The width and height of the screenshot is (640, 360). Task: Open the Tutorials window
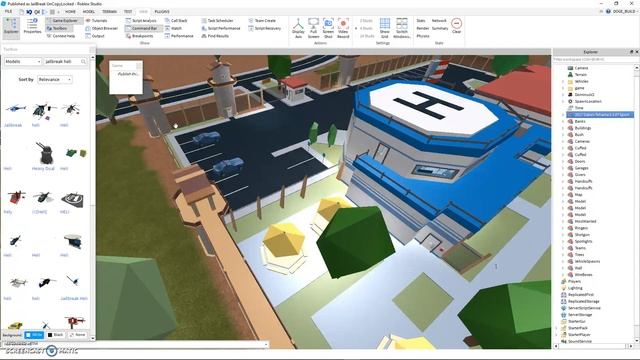(x=96, y=20)
